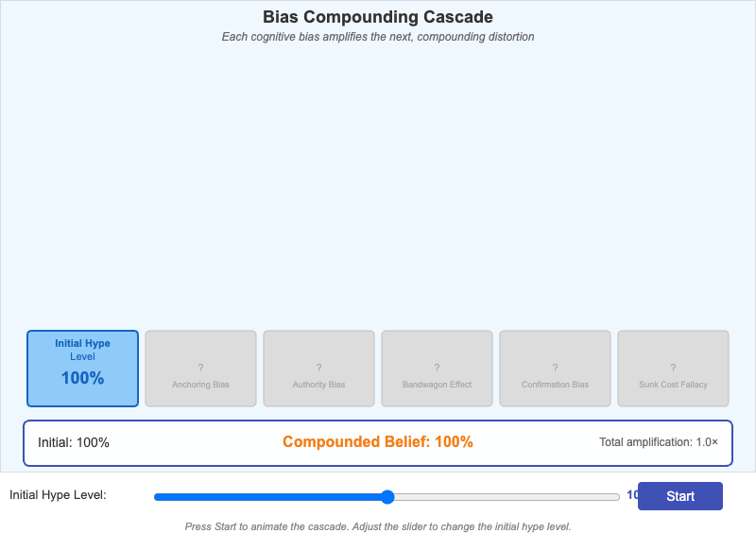
Task: Click the question mark on Bandwagon Effect
Action: (x=437, y=366)
